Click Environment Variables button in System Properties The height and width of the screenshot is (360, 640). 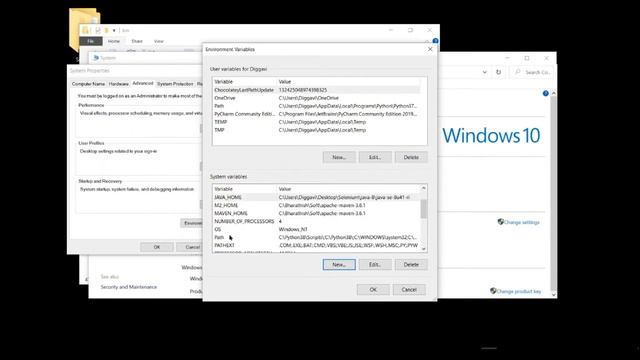(x=192, y=223)
